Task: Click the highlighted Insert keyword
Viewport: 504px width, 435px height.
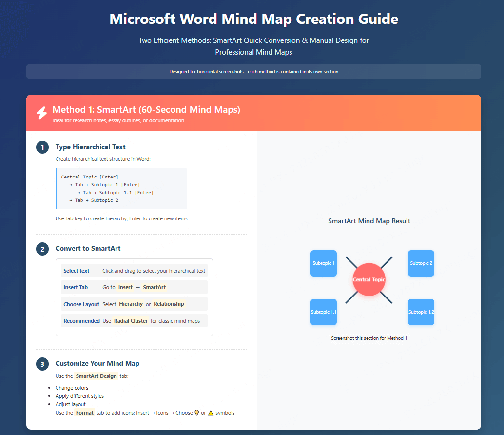Action: [125, 287]
